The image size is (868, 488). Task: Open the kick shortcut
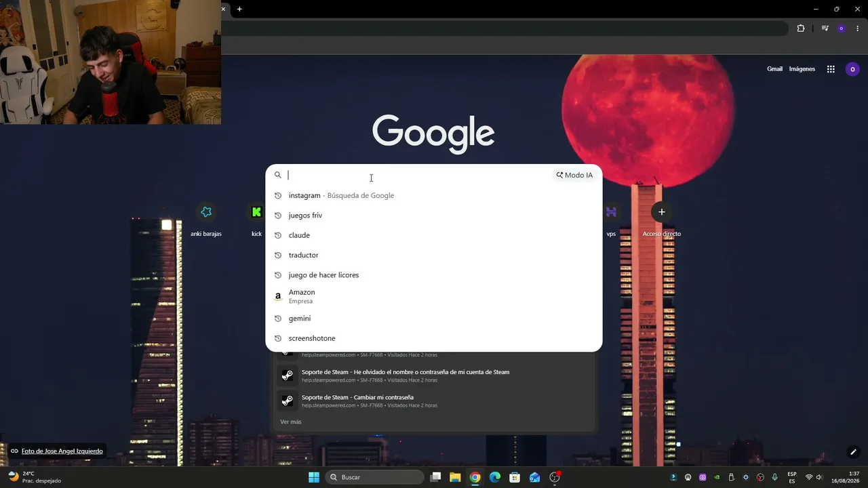[256, 220]
